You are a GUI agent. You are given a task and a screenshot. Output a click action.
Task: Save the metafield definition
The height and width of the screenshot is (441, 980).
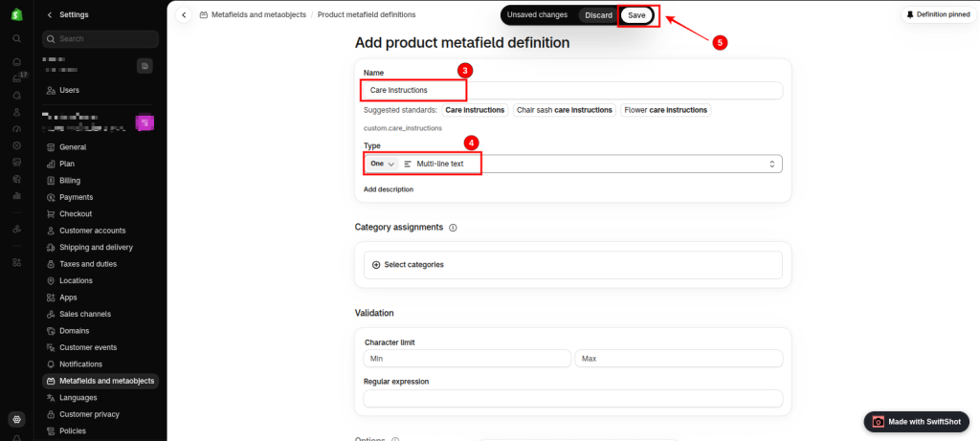636,15
